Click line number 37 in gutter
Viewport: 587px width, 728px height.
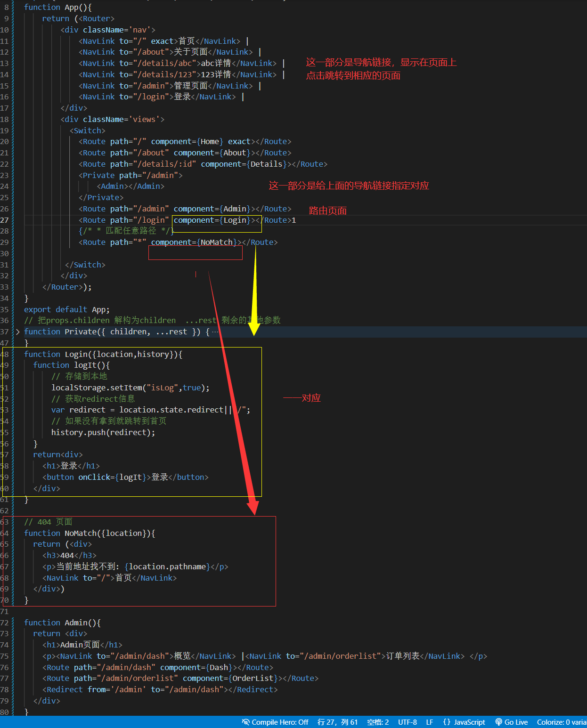click(5, 332)
